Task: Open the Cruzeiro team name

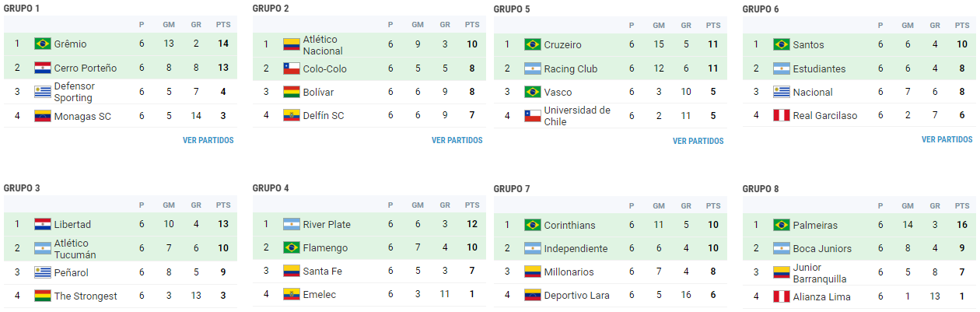Action: 564,45
